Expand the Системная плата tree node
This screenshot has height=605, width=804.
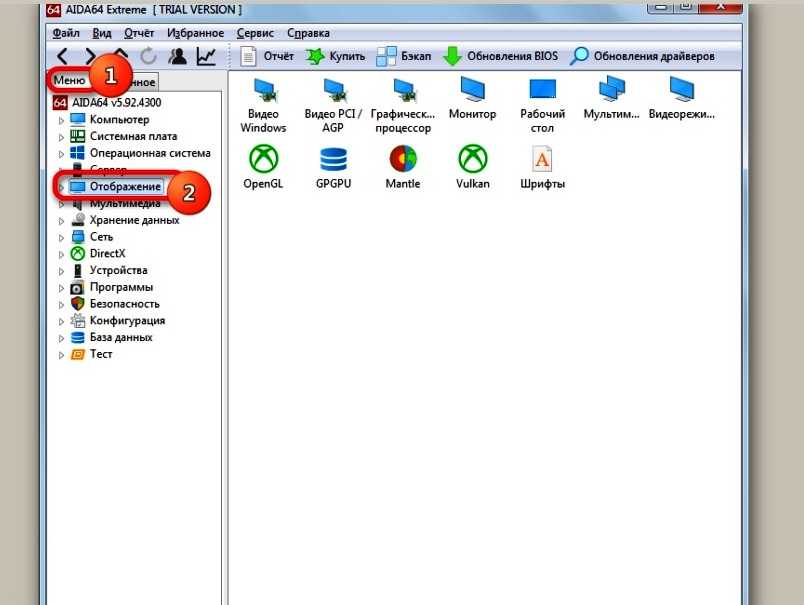pos(61,137)
